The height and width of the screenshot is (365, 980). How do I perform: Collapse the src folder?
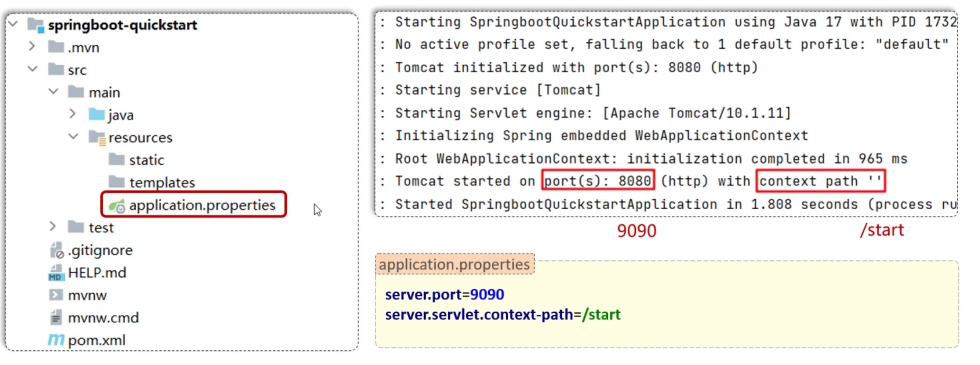click(33, 68)
